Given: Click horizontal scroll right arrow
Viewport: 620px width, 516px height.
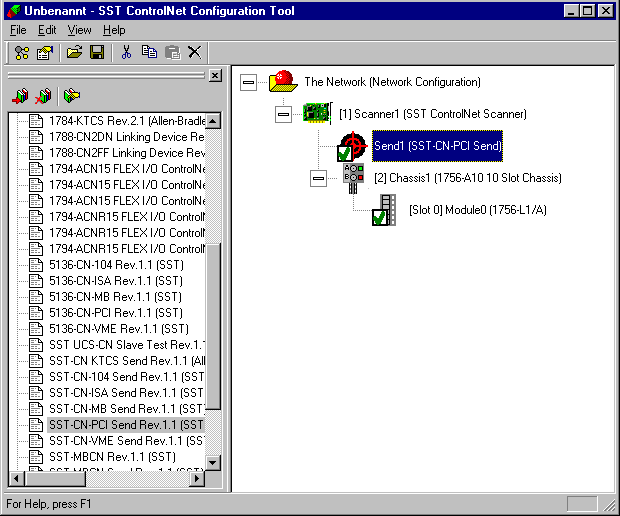Looking at the screenshot, I should coord(197,478).
